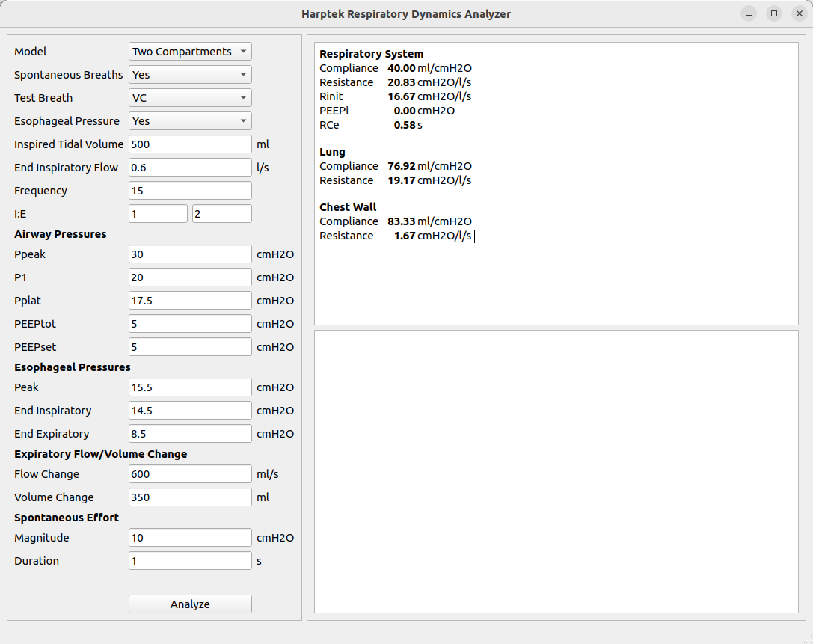
Task: Click the I:E second ratio field
Action: tap(222, 214)
